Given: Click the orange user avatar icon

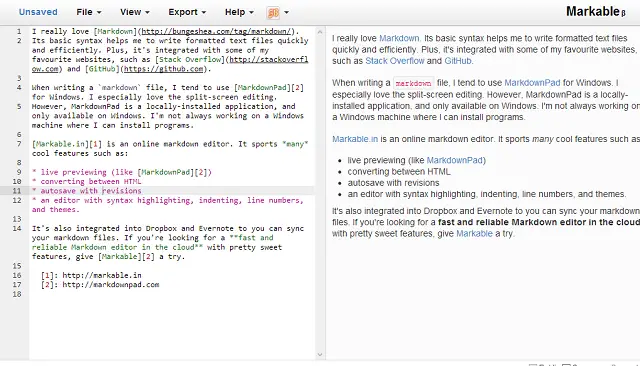Looking at the screenshot, I should pyautogui.click(x=273, y=13).
